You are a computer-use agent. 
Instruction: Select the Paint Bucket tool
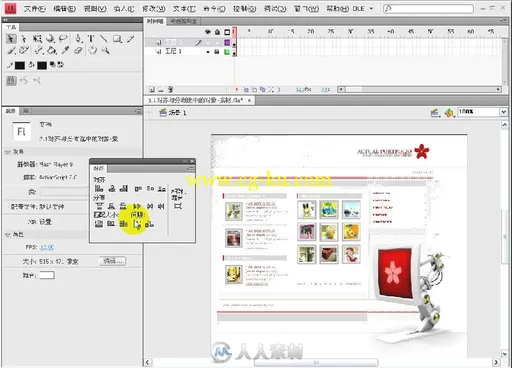click(52, 51)
